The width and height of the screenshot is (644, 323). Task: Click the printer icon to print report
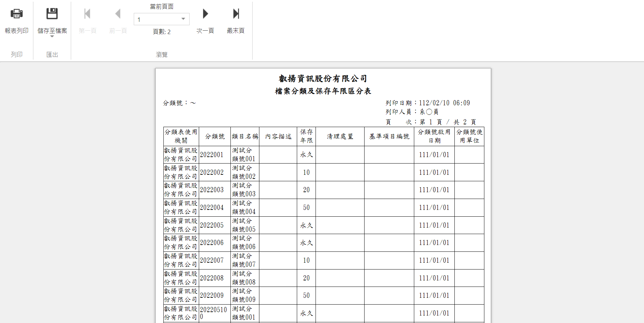pos(16,14)
